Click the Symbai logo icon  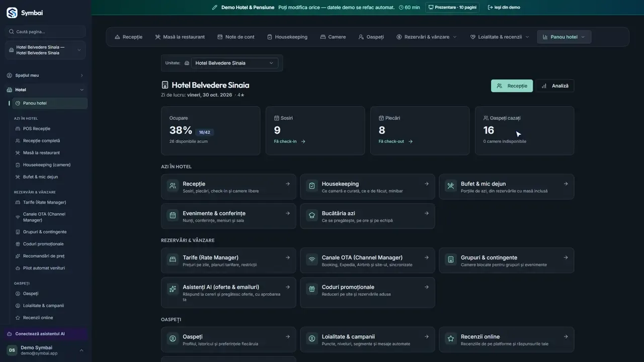point(12,13)
